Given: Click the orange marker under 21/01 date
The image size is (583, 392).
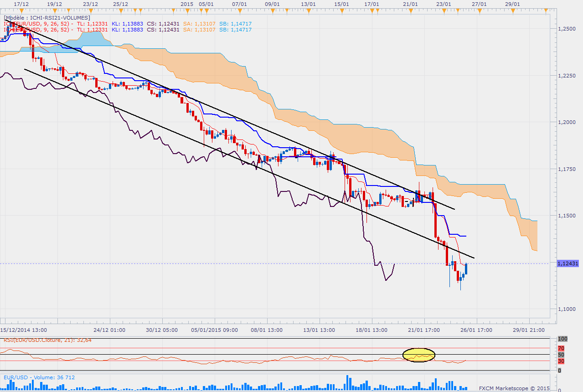Looking at the screenshot, I should (x=411, y=11).
